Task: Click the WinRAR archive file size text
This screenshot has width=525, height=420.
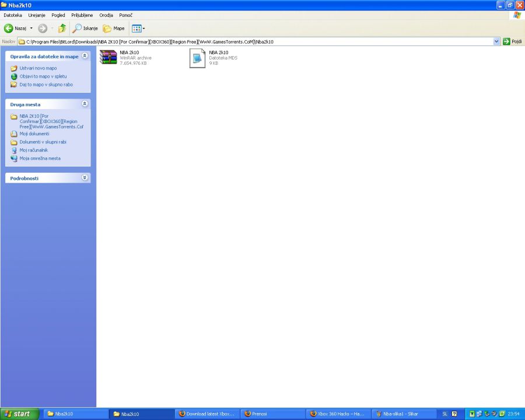Action: pos(133,64)
